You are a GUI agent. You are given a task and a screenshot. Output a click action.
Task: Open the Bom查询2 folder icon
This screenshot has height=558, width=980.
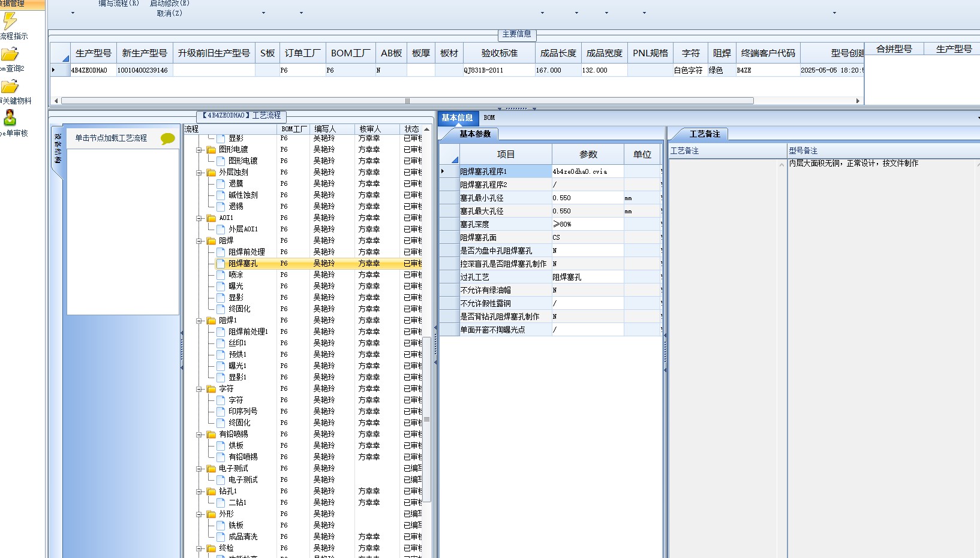pos(10,54)
